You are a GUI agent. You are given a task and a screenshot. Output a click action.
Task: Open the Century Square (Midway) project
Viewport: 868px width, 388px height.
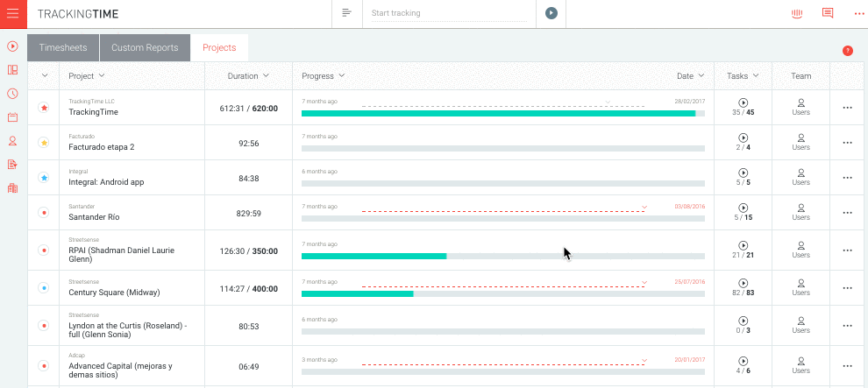[x=114, y=293]
